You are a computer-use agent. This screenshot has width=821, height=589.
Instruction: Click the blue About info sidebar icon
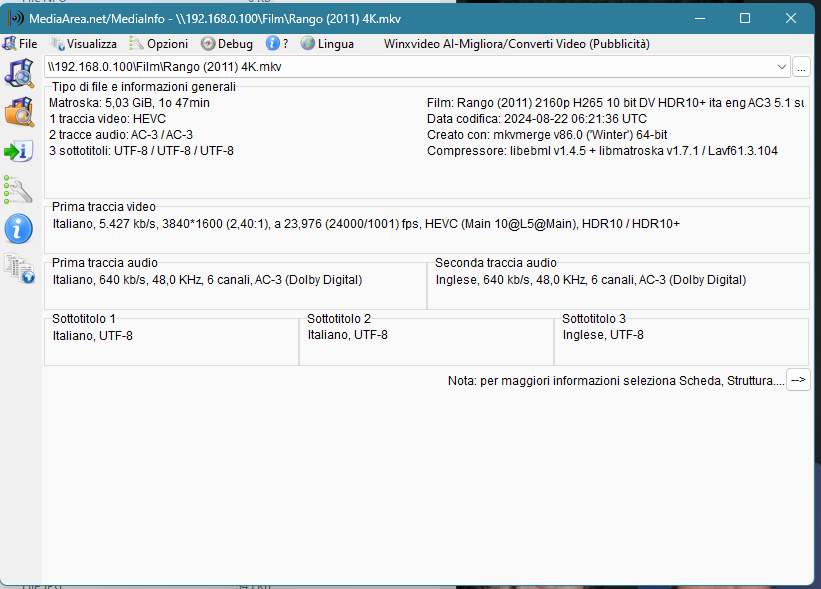(18, 229)
